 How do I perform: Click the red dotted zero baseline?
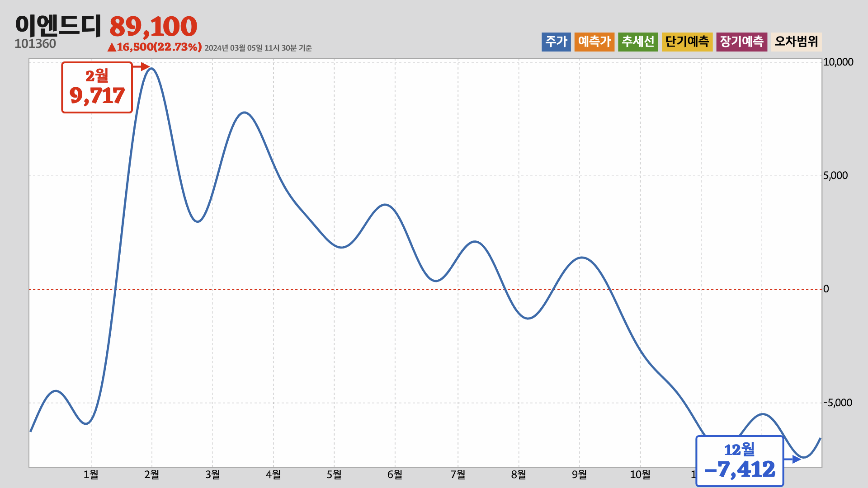click(425, 289)
